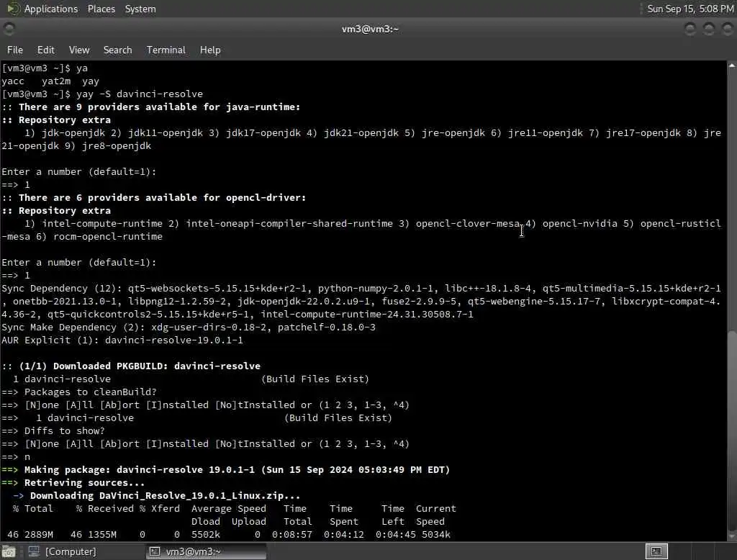This screenshot has height=560, width=737.
Task: Click the '5034k' current speed value
Action: (435, 535)
